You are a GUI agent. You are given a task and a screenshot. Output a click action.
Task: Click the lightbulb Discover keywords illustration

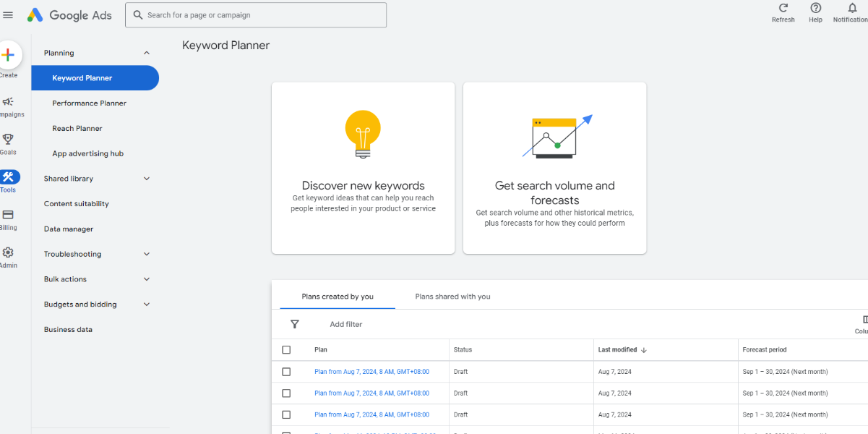pyautogui.click(x=363, y=134)
